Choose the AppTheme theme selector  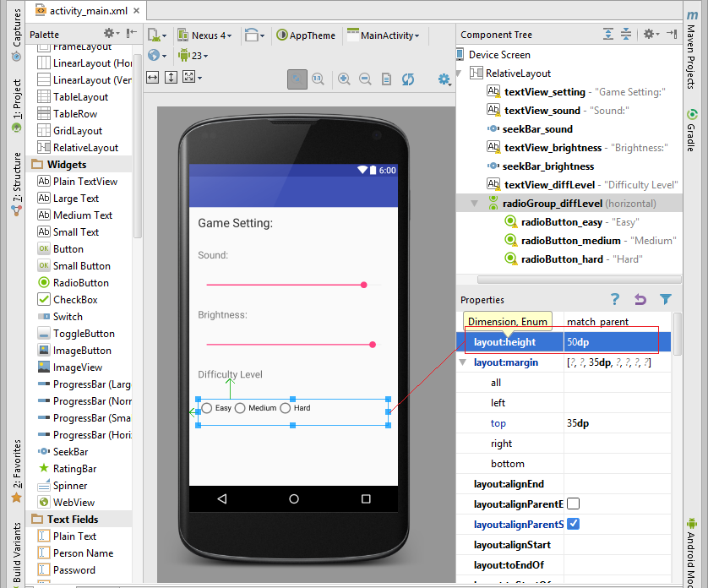click(x=306, y=35)
